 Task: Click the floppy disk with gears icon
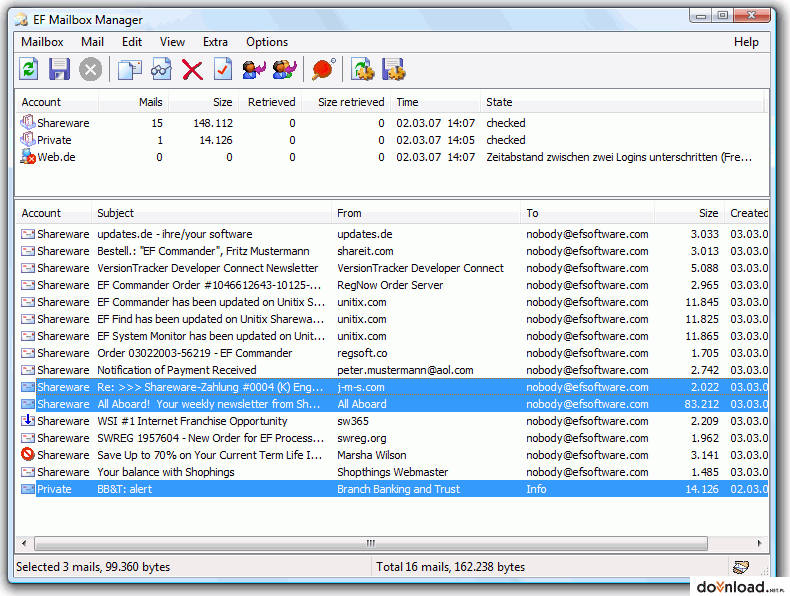pyautogui.click(x=393, y=70)
